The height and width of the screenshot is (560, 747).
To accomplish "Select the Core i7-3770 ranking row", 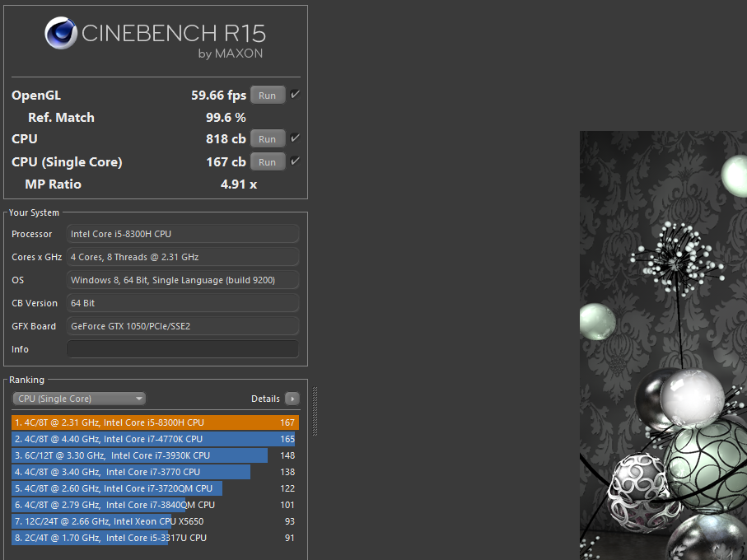I will [156, 472].
